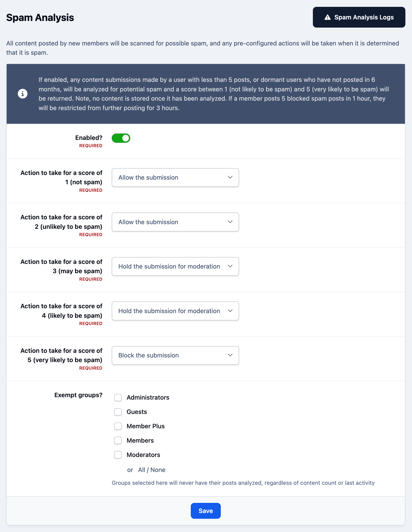Image resolution: width=412 pixels, height=532 pixels.
Task: Save the spam analysis settings
Action: click(206, 511)
